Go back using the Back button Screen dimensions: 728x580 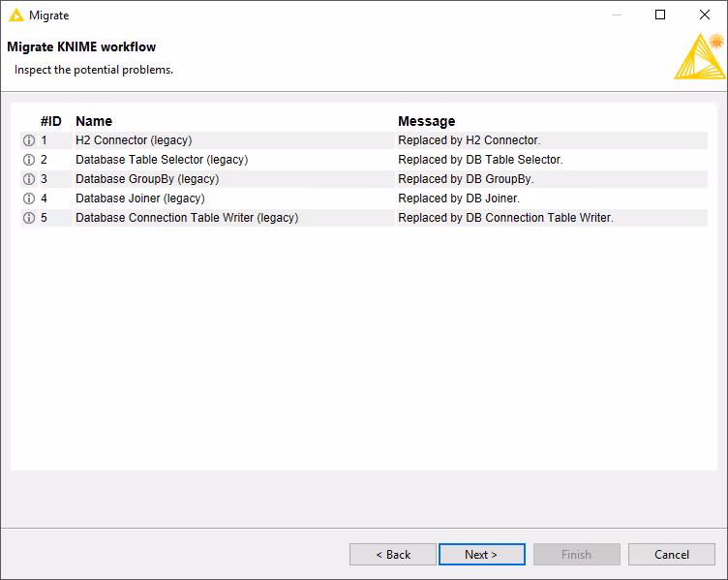click(393, 555)
